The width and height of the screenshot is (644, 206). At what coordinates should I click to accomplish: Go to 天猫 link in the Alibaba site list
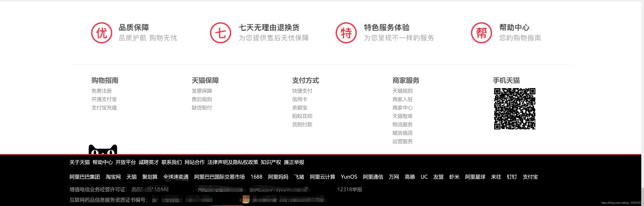[132, 177]
